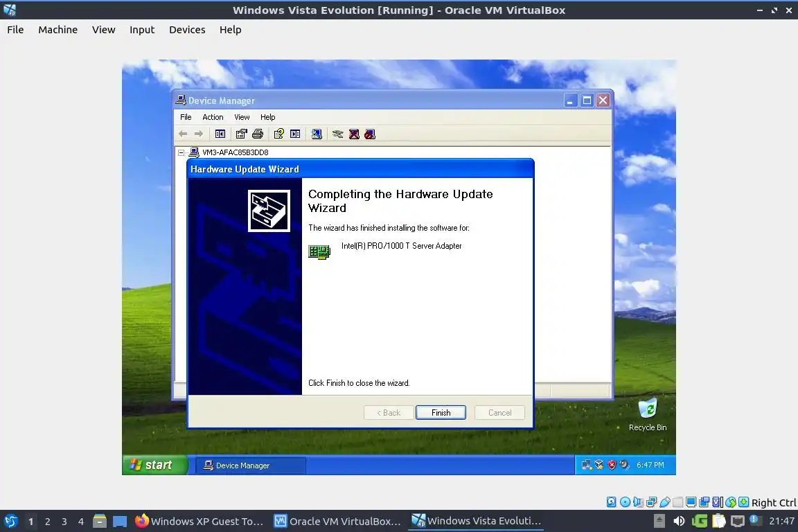Screen dimensions: 798x532
Task: Click the VirtualBox audio status icon
Action: point(638,502)
